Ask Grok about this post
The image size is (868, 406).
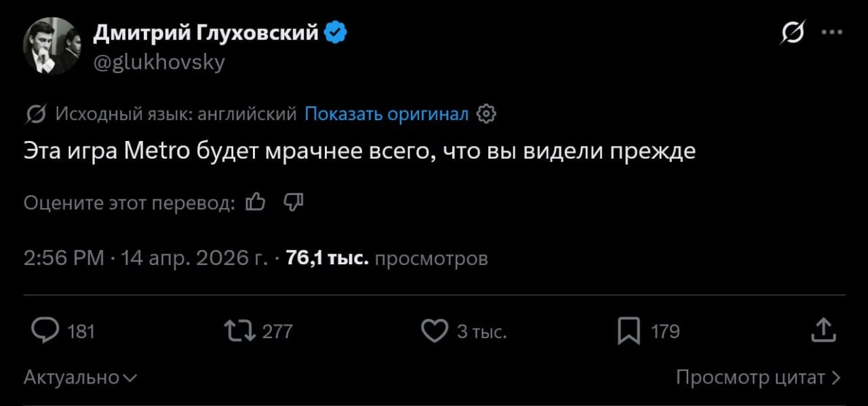coord(793,31)
